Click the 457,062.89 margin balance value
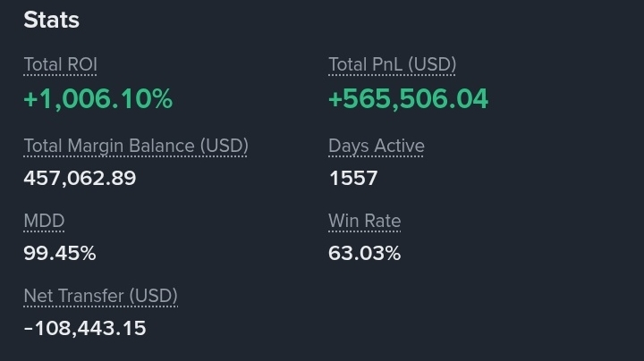644x361 pixels. [80, 178]
